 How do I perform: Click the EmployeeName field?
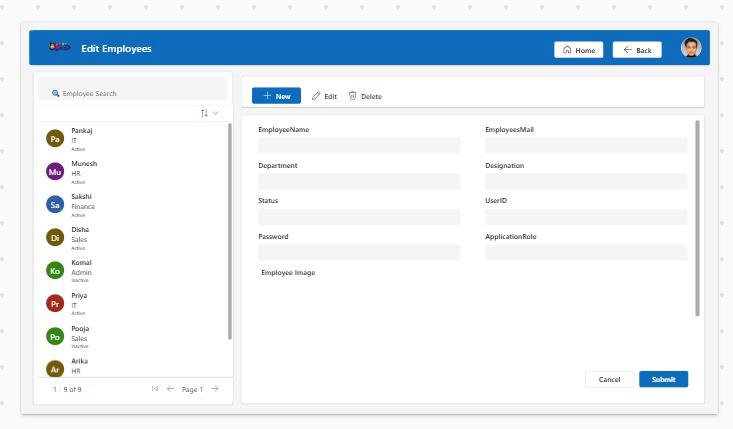coord(359,145)
